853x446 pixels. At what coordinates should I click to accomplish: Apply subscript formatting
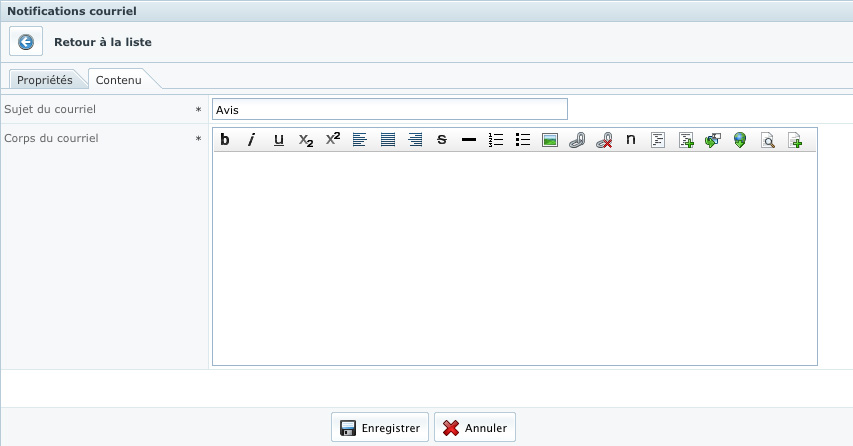click(x=306, y=140)
